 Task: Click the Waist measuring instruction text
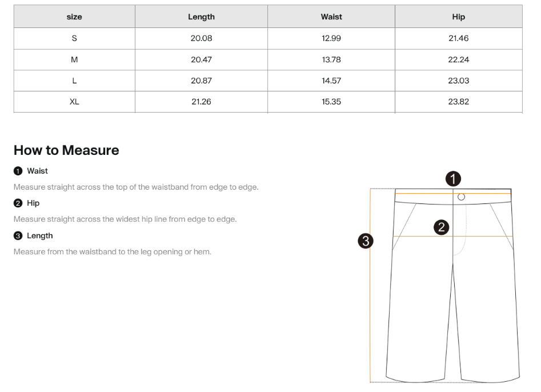click(136, 187)
